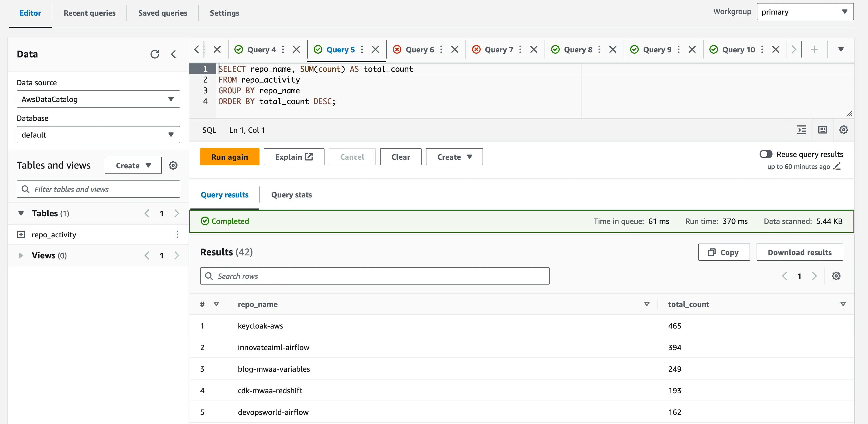Click the Download results button
This screenshot has width=868, height=424.
click(x=800, y=252)
